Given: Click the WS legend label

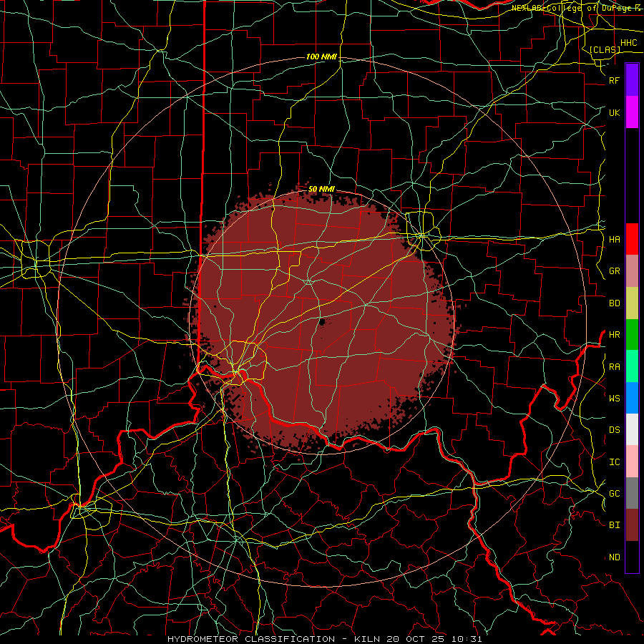Looking at the screenshot, I should tap(615, 399).
